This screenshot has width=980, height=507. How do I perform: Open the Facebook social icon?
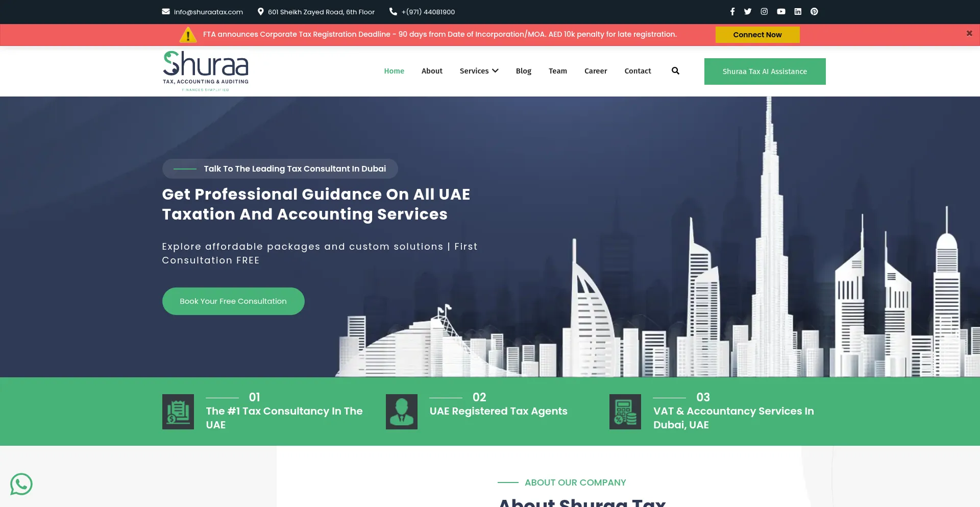(732, 12)
